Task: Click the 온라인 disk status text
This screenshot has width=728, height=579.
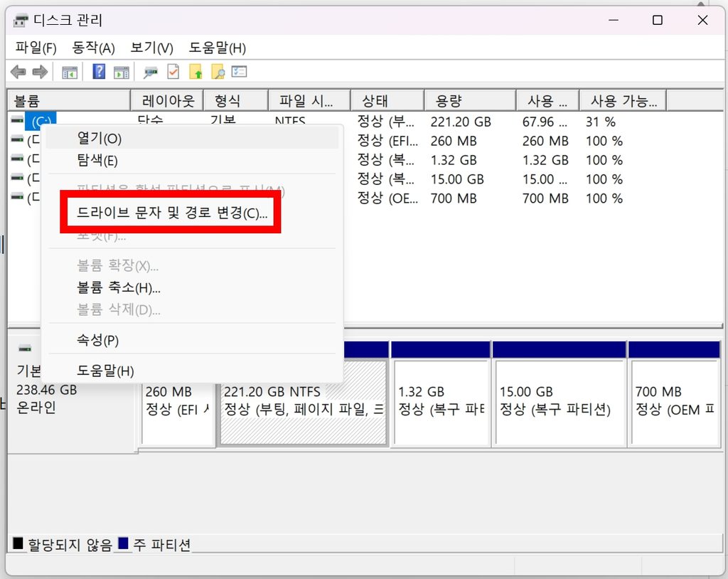Action: [36, 407]
